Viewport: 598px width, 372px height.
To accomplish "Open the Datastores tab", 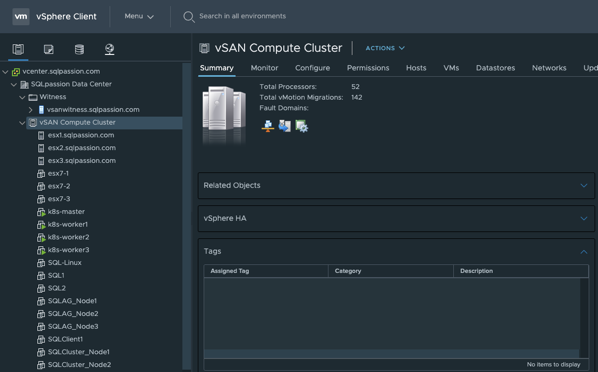I will [x=495, y=68].
